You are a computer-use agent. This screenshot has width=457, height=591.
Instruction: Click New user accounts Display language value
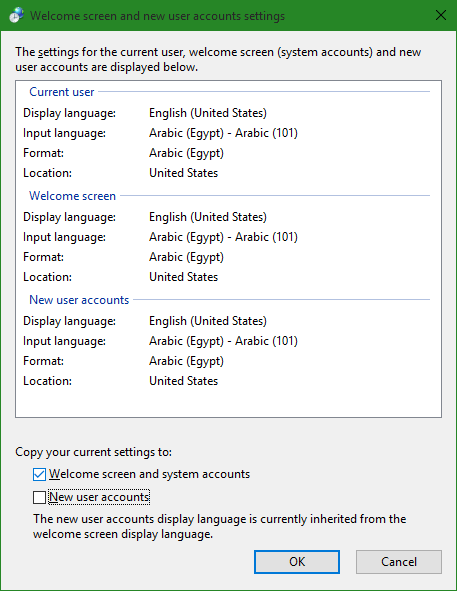[x=208, y=321]
